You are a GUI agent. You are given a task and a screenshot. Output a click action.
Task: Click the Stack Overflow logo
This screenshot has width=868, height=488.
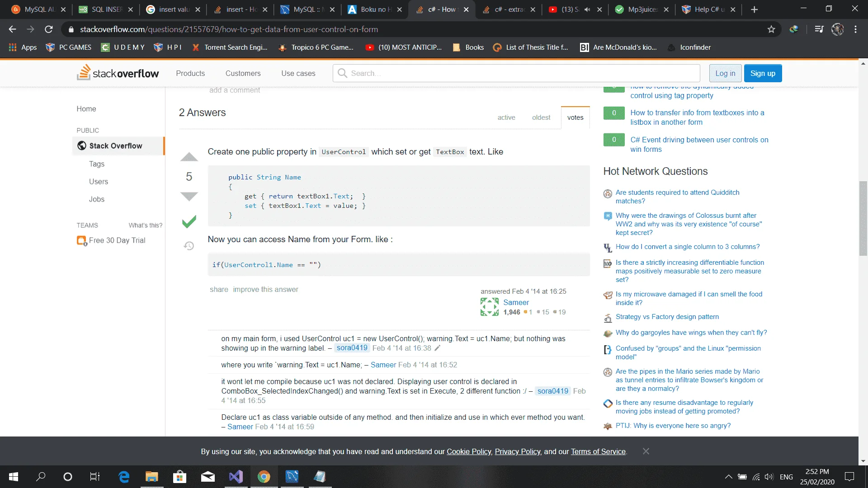coord(118,73)
